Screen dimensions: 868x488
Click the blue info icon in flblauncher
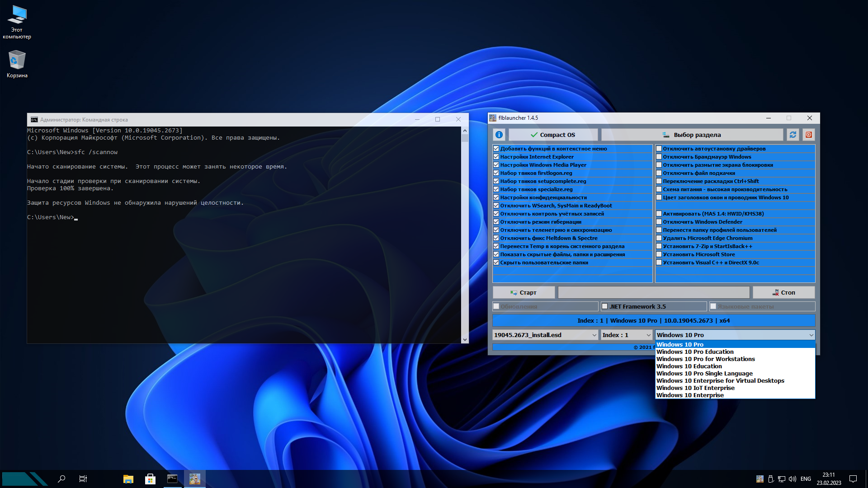click(499, 135)
